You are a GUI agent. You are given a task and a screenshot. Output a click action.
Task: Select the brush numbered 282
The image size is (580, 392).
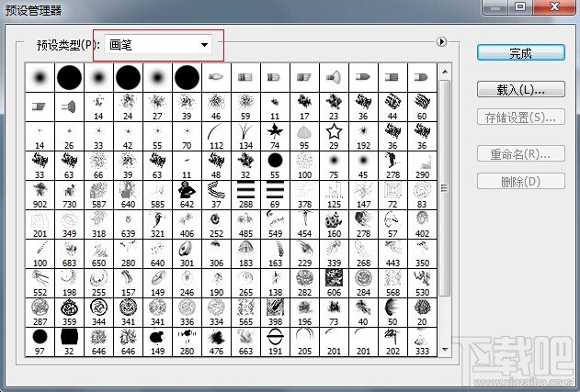pos(305,283)
